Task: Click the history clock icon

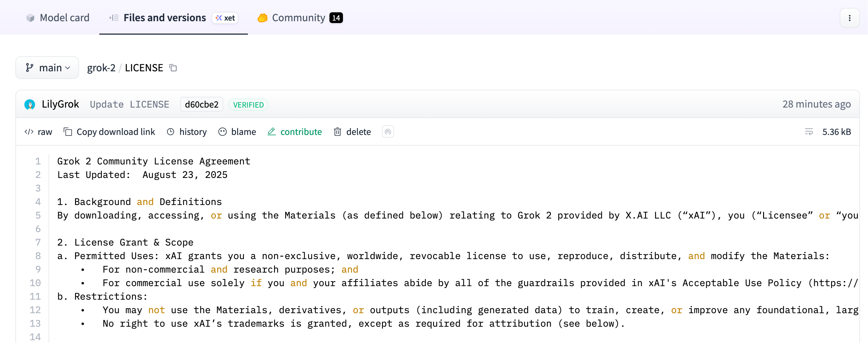Action: [170, 132]
